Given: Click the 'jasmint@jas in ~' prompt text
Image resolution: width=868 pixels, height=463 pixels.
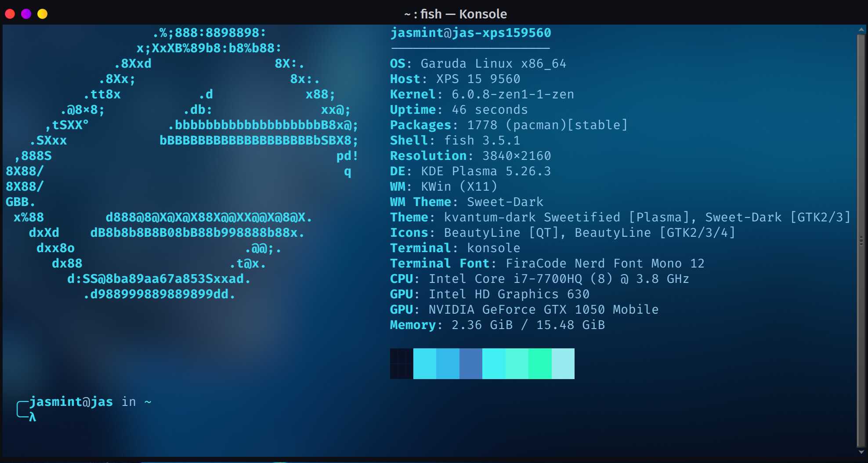Looking at the screenshot, I should (90, 402).
